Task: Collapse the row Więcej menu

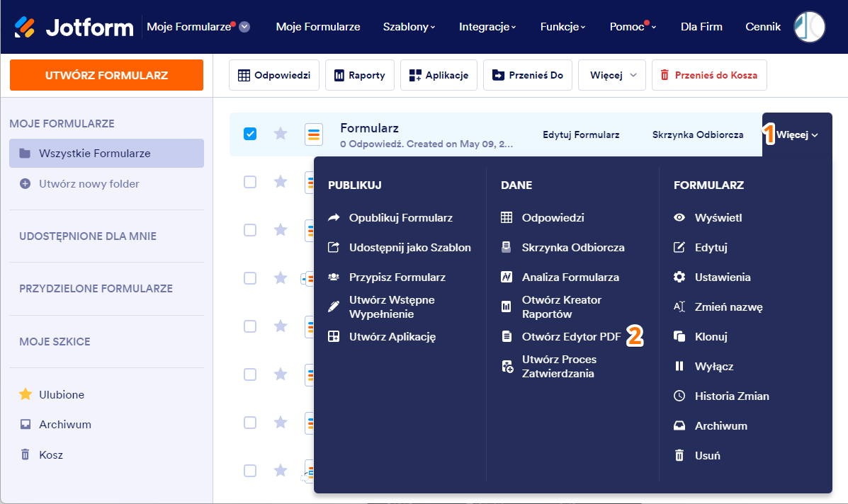Action: click(797, 134)
